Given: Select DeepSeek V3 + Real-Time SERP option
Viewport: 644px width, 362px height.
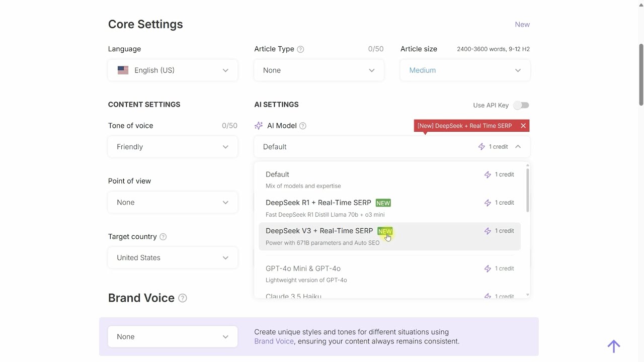Looking at the screenshot, I should pyautogui.click(x=389, y=236).
